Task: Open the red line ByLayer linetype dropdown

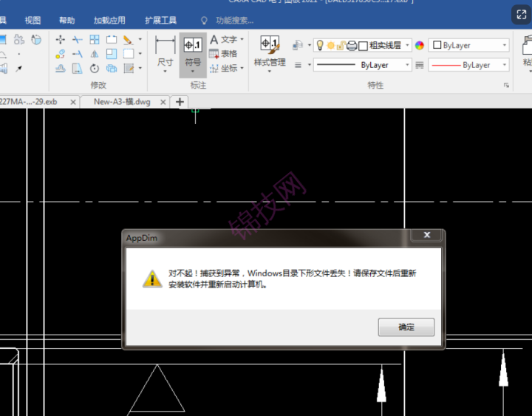Action: [x=505, y=65]
